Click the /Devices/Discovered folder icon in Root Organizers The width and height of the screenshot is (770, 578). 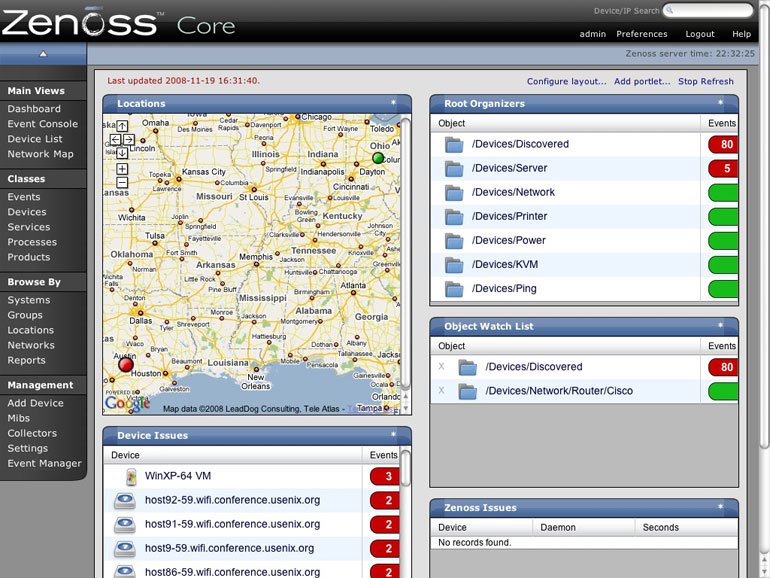click(x=454, y=144)
